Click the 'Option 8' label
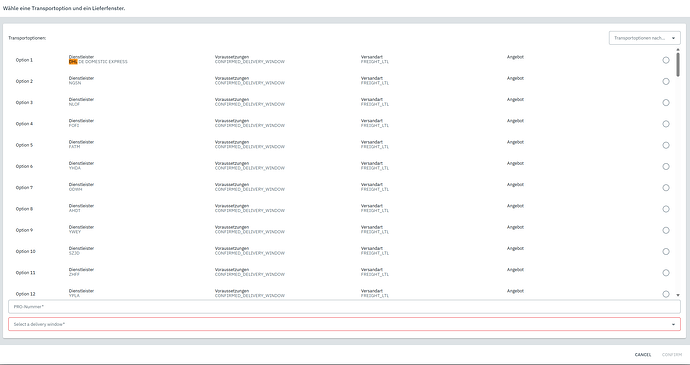The width and height of the screenshot is (690, 365). [24, 209]
